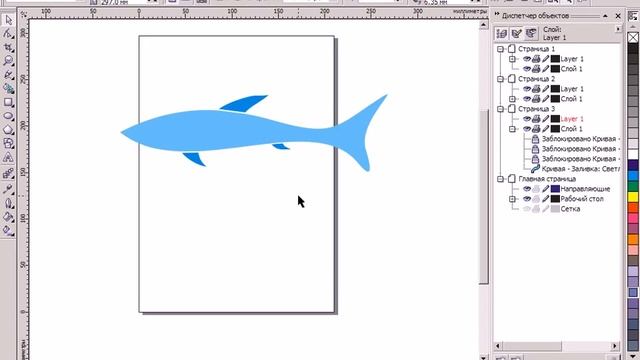Select the Страница 3 tree row
Image resolution: width=640 pixels, height=360 pixels.
[536, 109]
